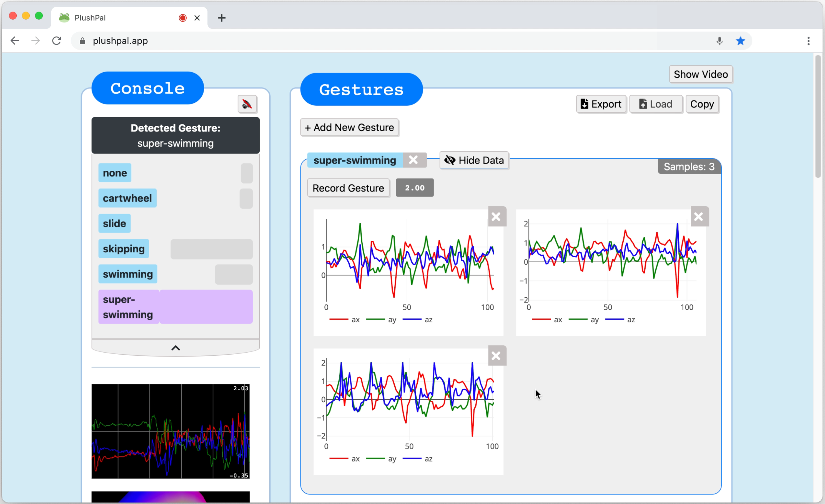Click the Export button with download icon
Screen dimensions: 825x504
(601, 104)
